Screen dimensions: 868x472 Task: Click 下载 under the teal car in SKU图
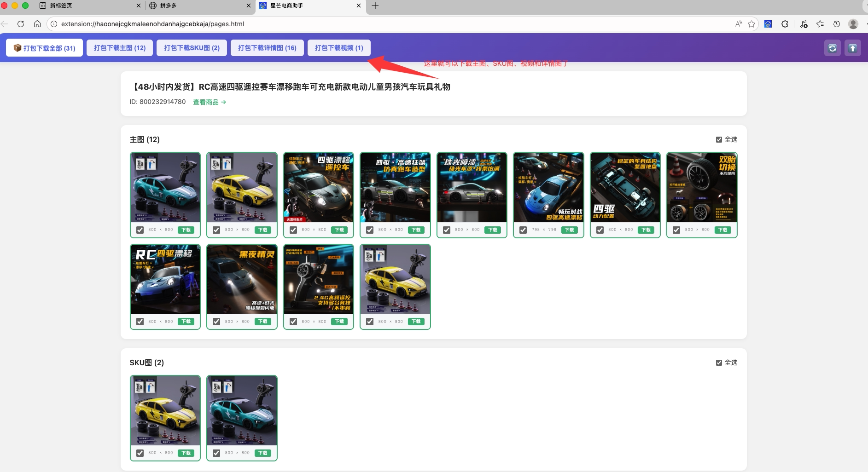[x=263, y=453]
